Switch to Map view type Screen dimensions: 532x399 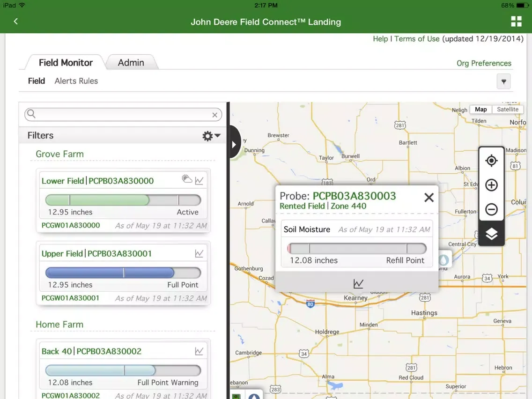coord(480,109)
